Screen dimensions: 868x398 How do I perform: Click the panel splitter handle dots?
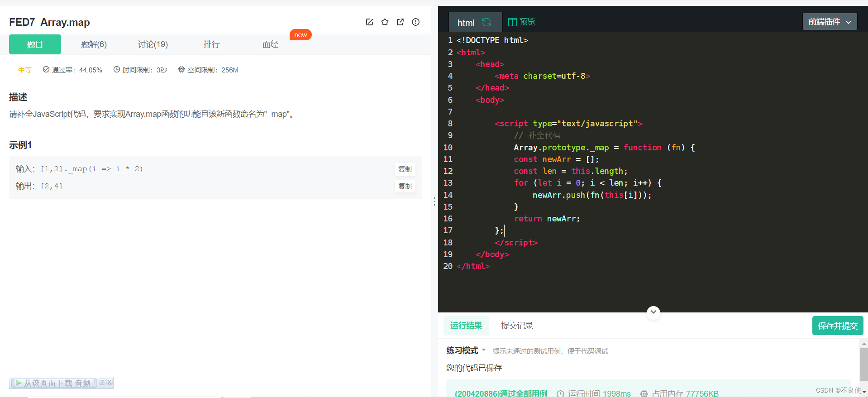click(434, 201)
